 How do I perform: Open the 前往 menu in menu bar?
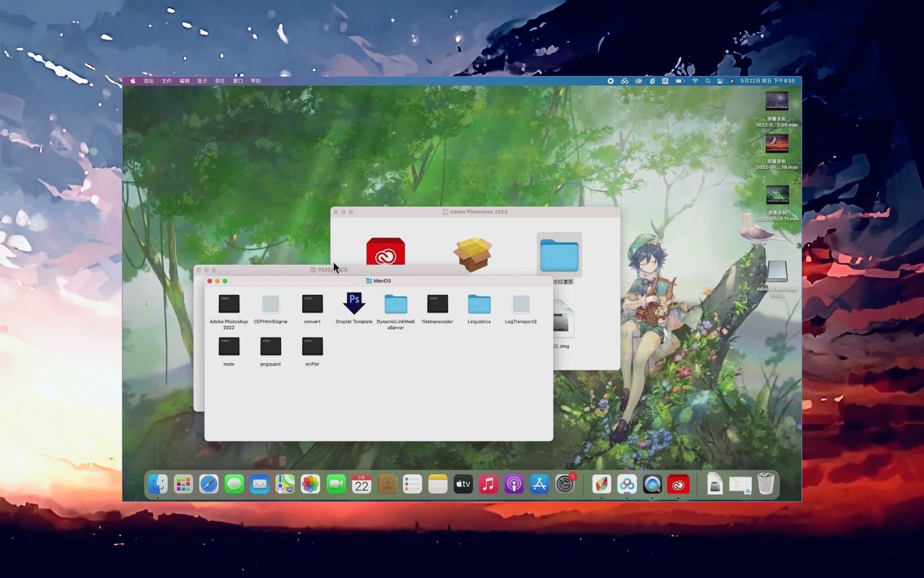tap(220, 81)
